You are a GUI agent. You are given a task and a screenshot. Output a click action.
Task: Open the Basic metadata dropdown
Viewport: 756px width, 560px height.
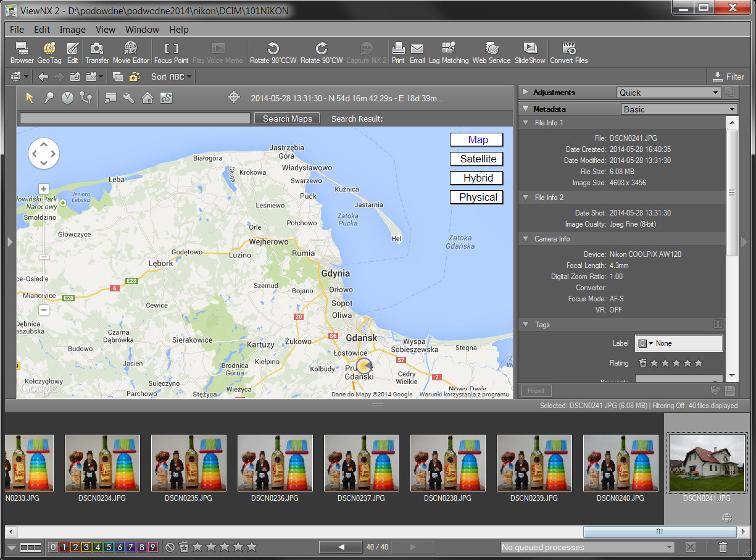pyautogui.click(x=679, y=109)
